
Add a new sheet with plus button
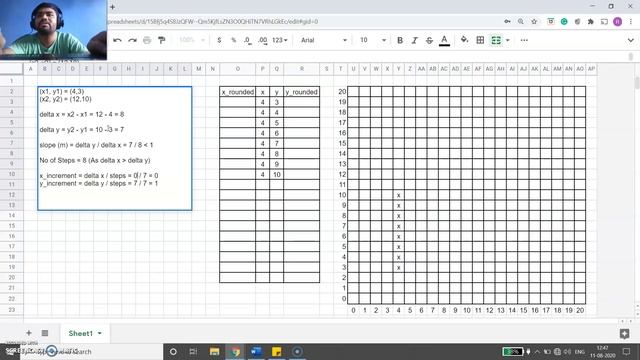pyautogui.click(x=29, y=333)
